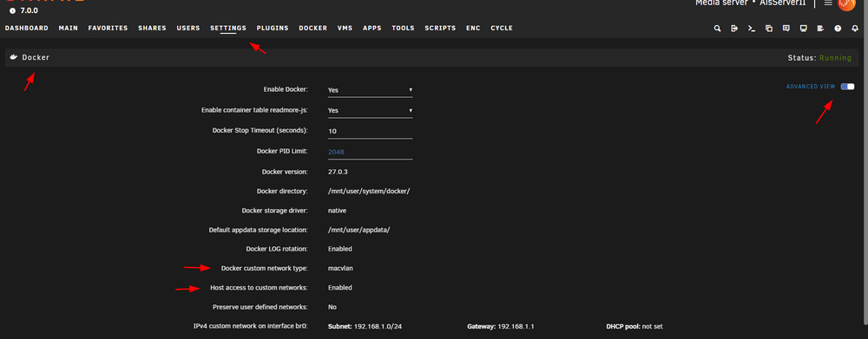Click the Subnet 192.168.1.0/24 text
Image resolution: width=868 pixels, height=339 pixels.
(x=365, y=327)
